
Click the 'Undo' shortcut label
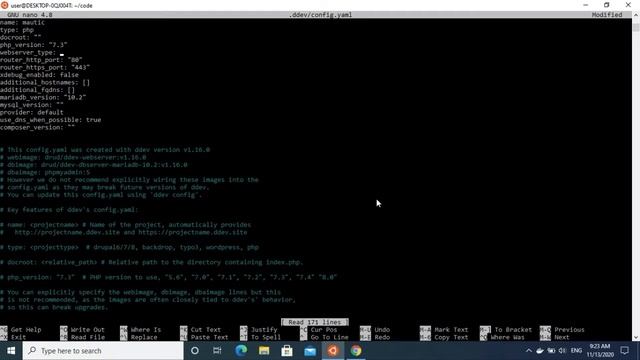tap(382, 329)
